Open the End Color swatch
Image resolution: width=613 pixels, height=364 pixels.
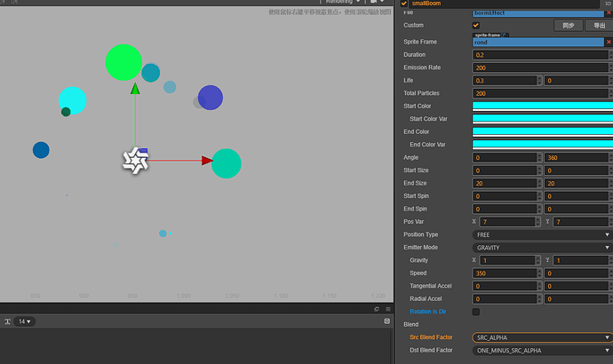pos(543,132)
